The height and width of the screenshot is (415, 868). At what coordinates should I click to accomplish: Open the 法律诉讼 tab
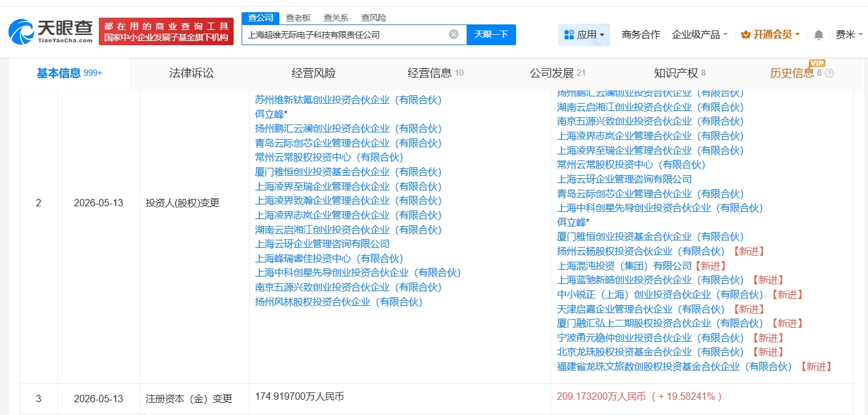(192, 73)
